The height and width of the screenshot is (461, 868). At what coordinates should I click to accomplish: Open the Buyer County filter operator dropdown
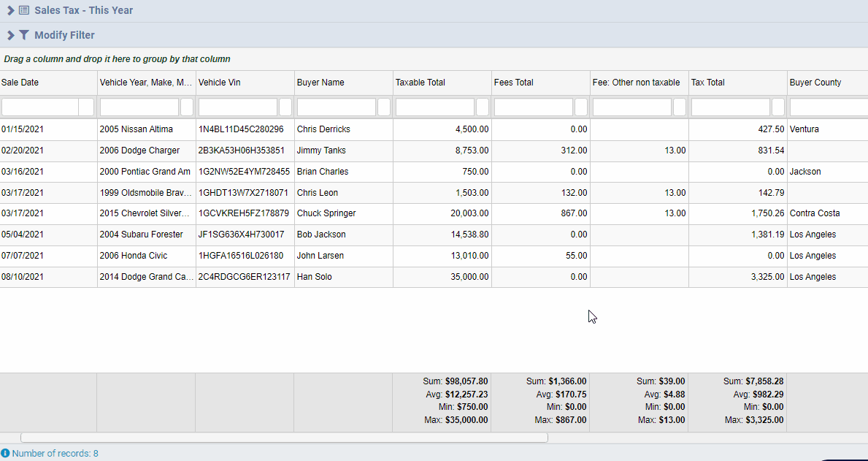click(x=864, y=107)
